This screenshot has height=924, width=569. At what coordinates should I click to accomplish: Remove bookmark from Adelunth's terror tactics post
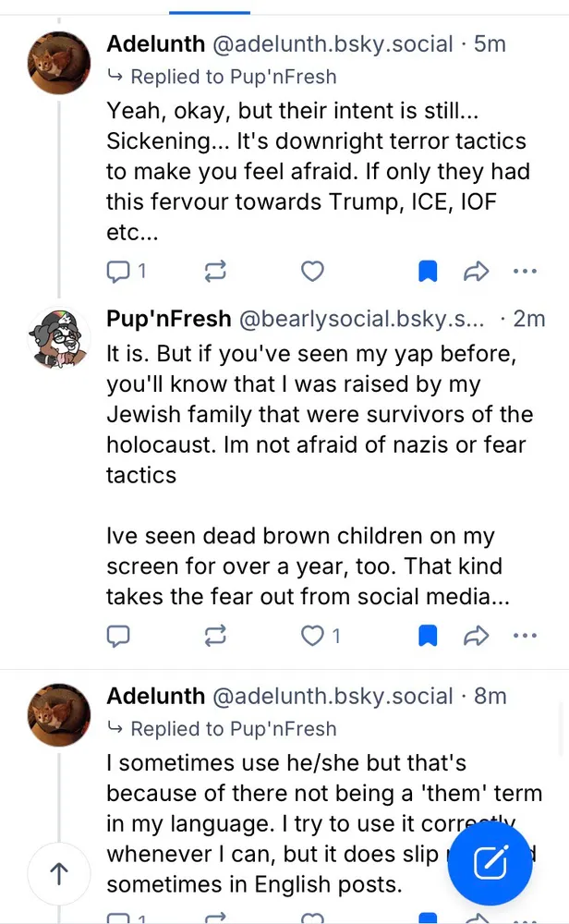[427, 271]
